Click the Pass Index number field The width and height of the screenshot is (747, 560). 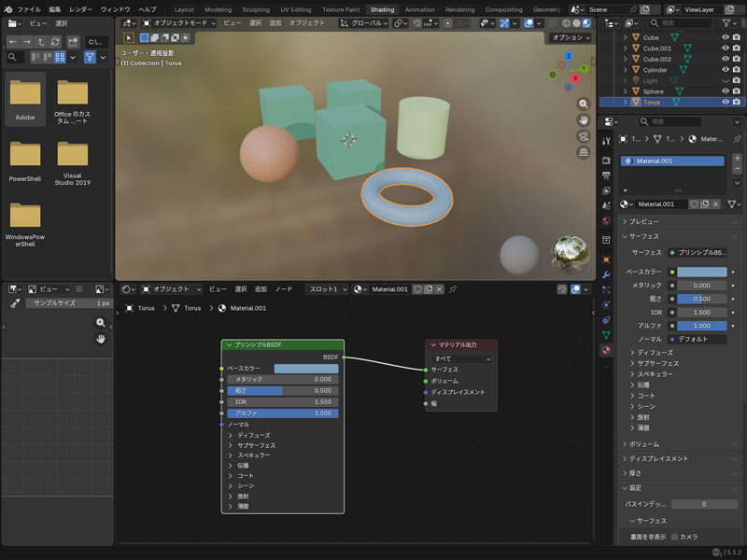click(704, 504)
